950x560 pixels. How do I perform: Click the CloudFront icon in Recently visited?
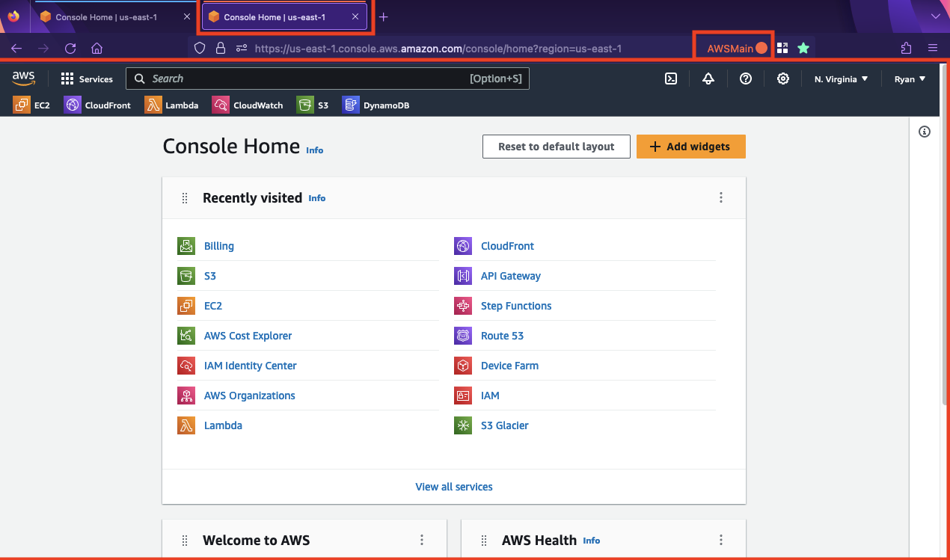(x=463, y=246)
